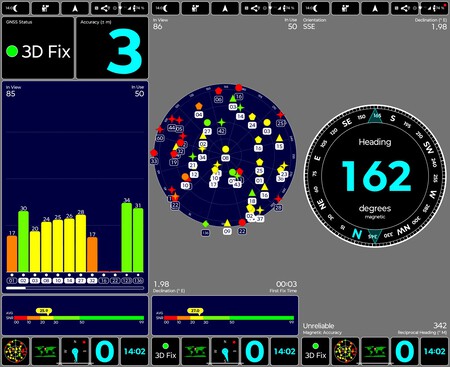Open the 3D Fix tile on compass screen
This screenshot has width=450, height=367.
(x=315, y=351)
